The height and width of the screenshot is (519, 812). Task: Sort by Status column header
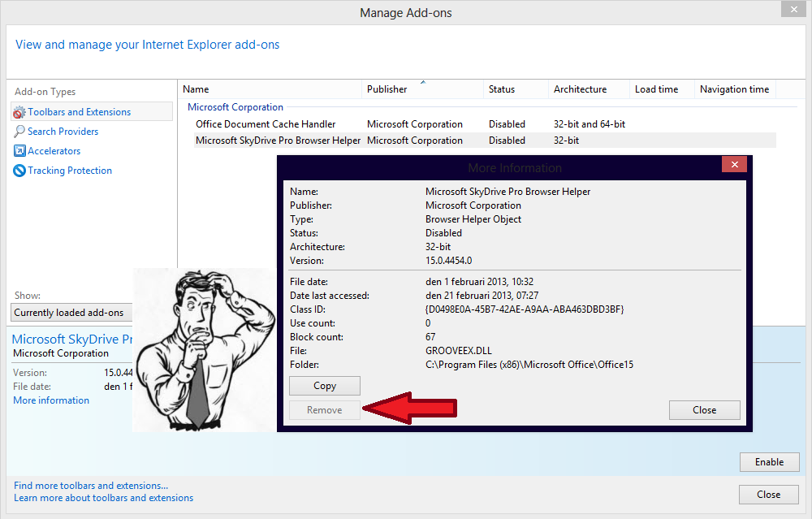coord(516,89)
